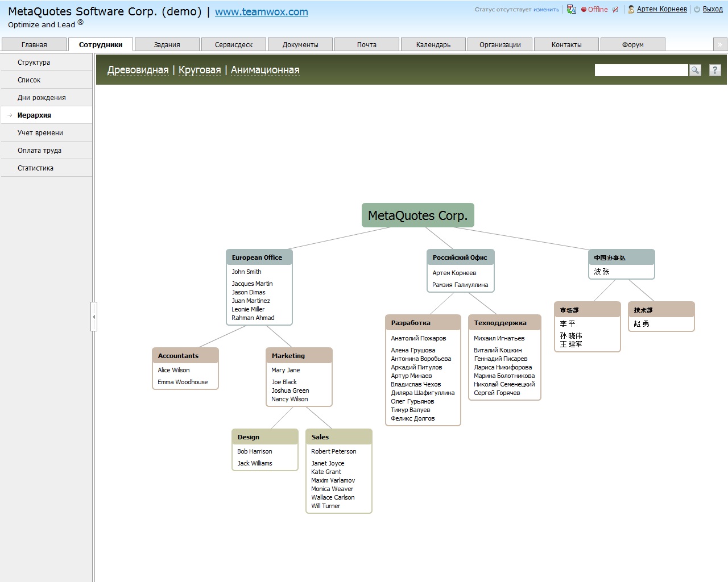
Task: Click the language translation icon
Action: (x=572, y=9)
